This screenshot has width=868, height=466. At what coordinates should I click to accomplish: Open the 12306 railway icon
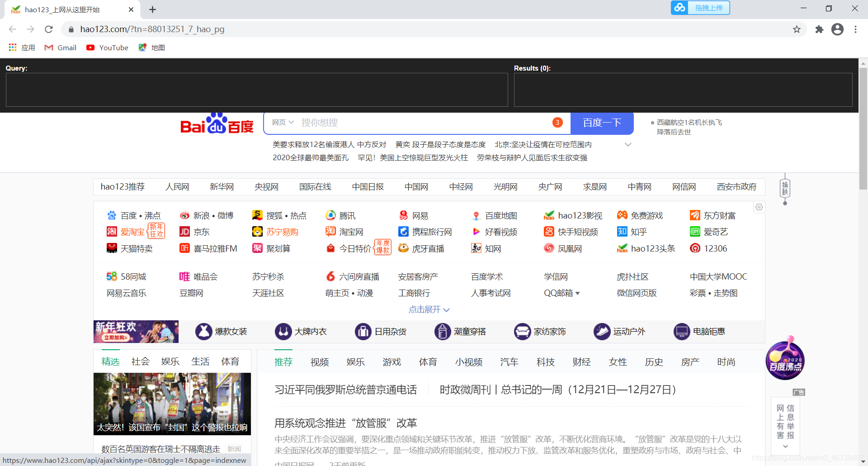pos(695,248)
